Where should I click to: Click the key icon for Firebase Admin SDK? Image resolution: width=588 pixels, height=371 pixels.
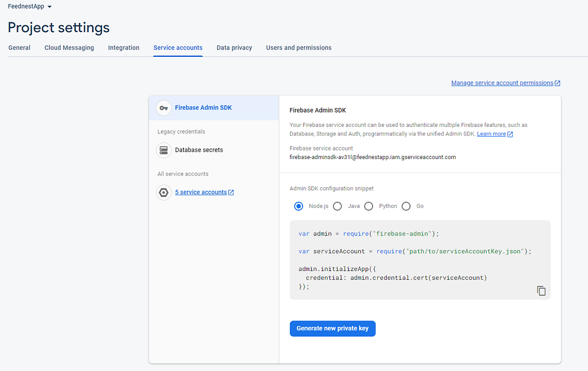[164, 108]
